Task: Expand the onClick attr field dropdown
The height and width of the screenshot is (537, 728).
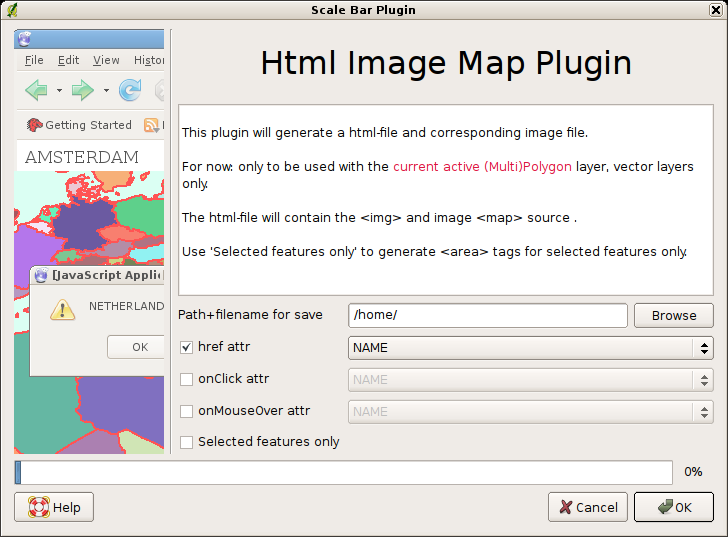Action: [530, 380]
